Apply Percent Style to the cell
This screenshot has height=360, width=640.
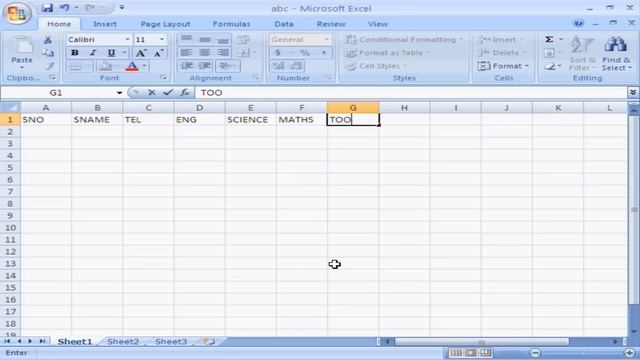[x=305, y=53]
